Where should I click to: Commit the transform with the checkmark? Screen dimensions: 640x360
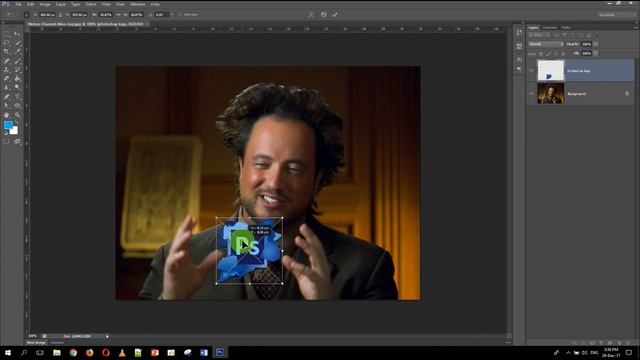point(335,15)
